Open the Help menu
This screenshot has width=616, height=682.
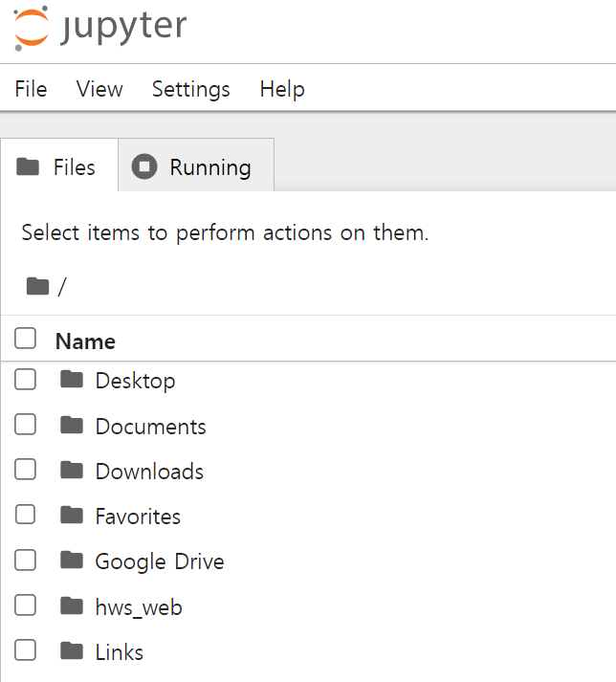(x=282, y=89)
